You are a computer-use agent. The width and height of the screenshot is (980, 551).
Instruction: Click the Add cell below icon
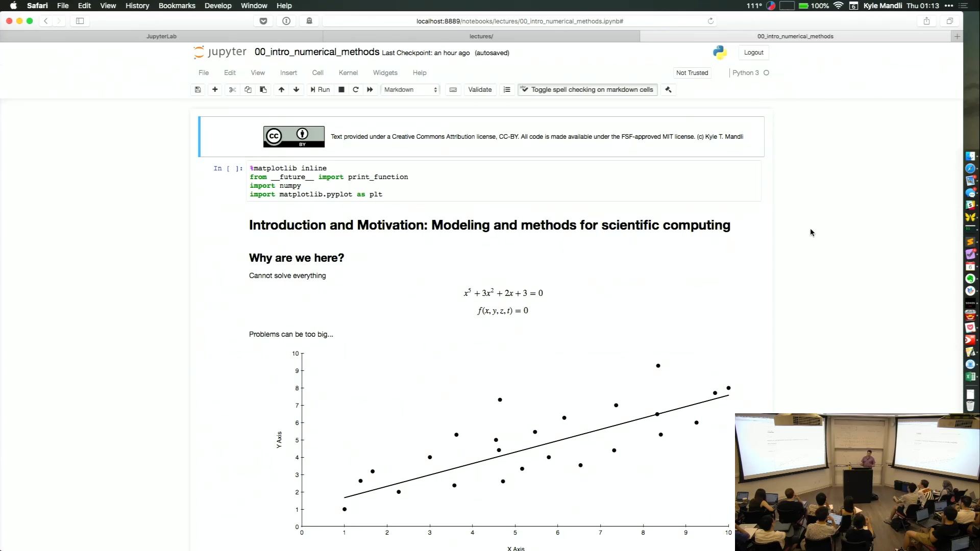pos(215,89)
